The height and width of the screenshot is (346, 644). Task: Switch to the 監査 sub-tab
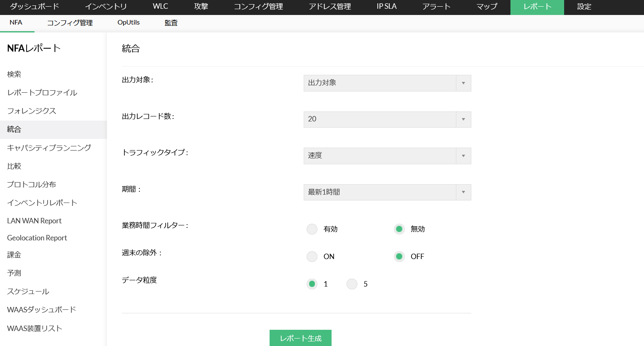[x=171, y=23]
